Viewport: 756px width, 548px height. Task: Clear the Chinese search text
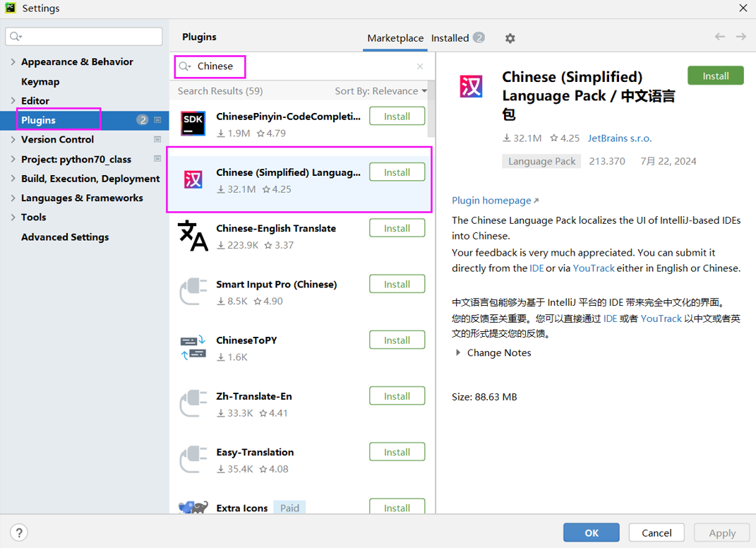click(420, 66)
